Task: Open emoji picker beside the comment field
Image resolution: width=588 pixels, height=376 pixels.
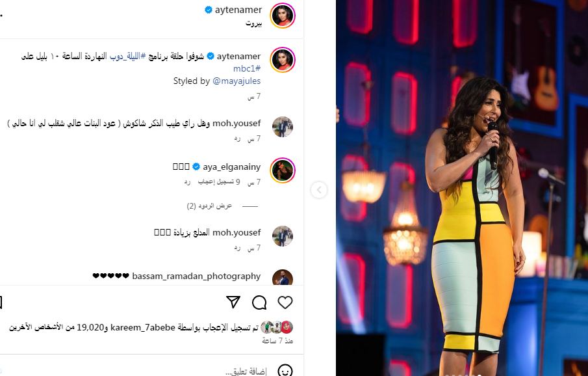Action: (285, 371)
